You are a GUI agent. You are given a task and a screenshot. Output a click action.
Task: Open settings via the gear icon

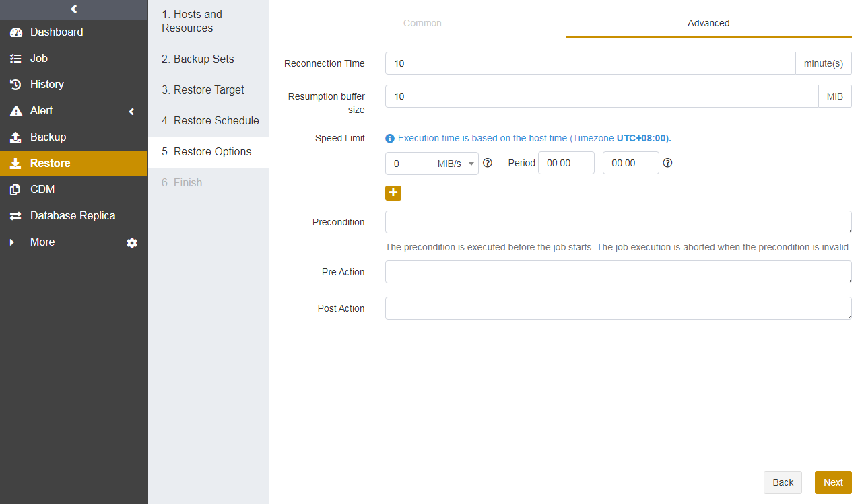[132, 243]
